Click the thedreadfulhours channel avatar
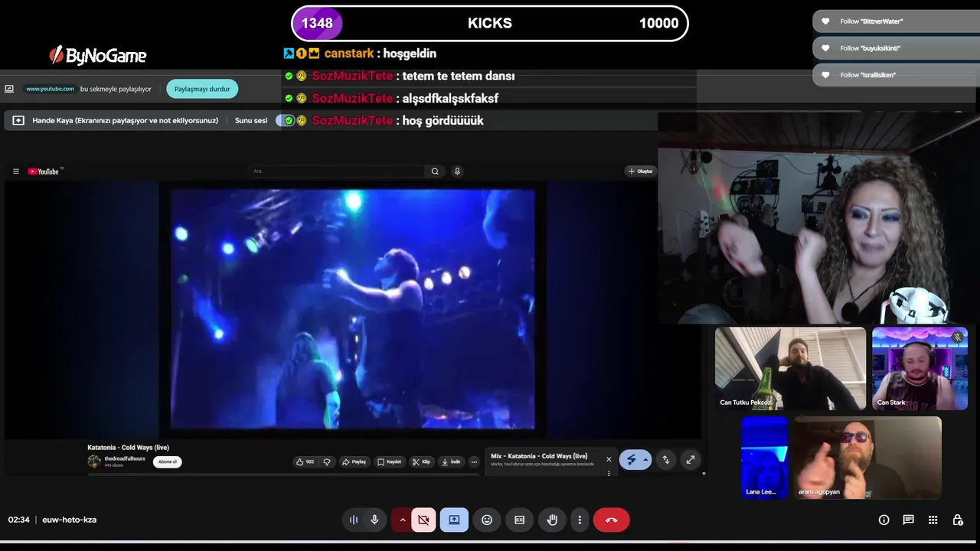The height and width of the screenshot is (551, 980). (94, 461)
